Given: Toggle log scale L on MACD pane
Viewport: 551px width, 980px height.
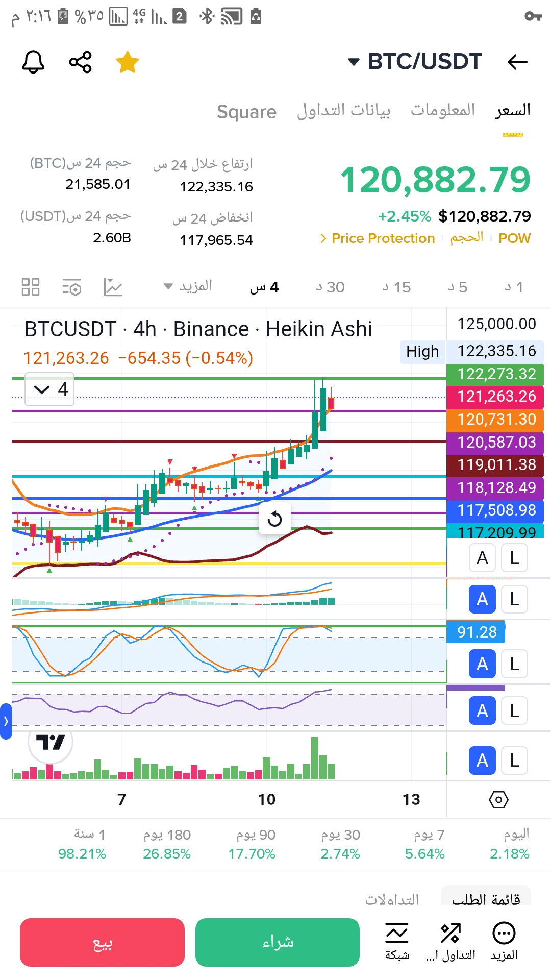Looking at the screenshot, I should (514, 599).
